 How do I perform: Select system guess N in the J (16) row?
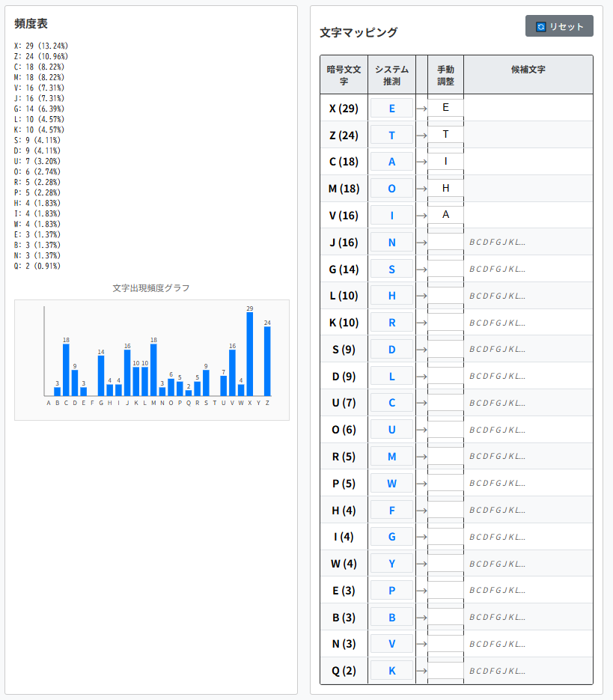tap(391, 242)
